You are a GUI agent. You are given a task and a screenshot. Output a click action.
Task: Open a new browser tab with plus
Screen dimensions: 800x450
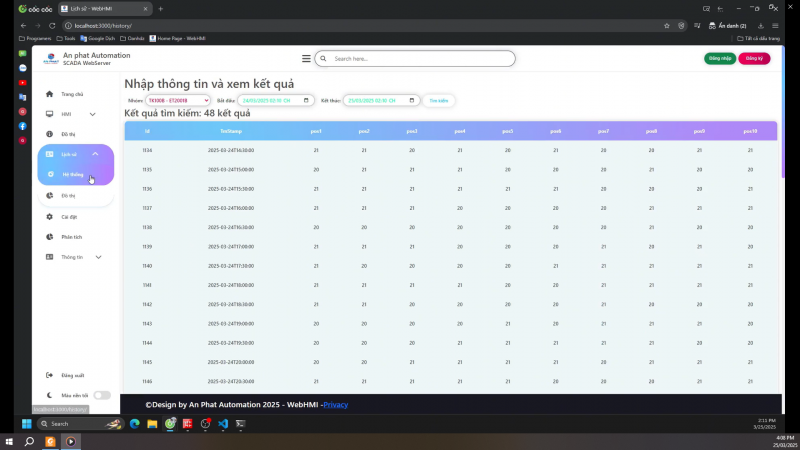[160, 9]
